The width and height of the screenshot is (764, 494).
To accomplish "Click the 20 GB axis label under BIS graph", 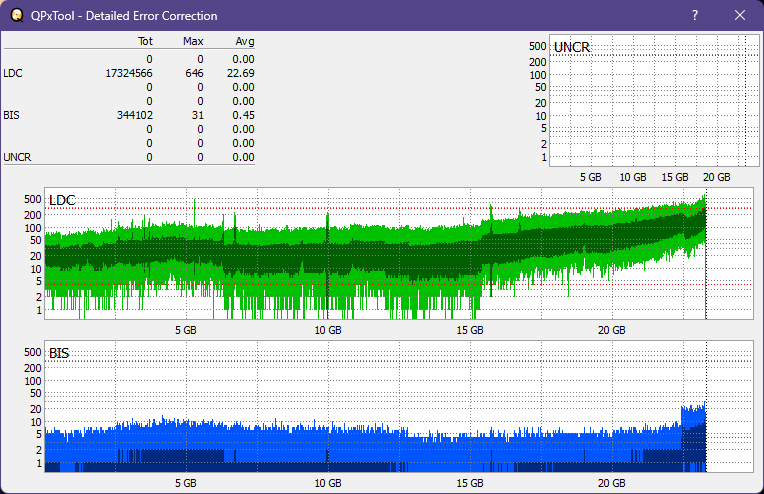I will 611,483.
